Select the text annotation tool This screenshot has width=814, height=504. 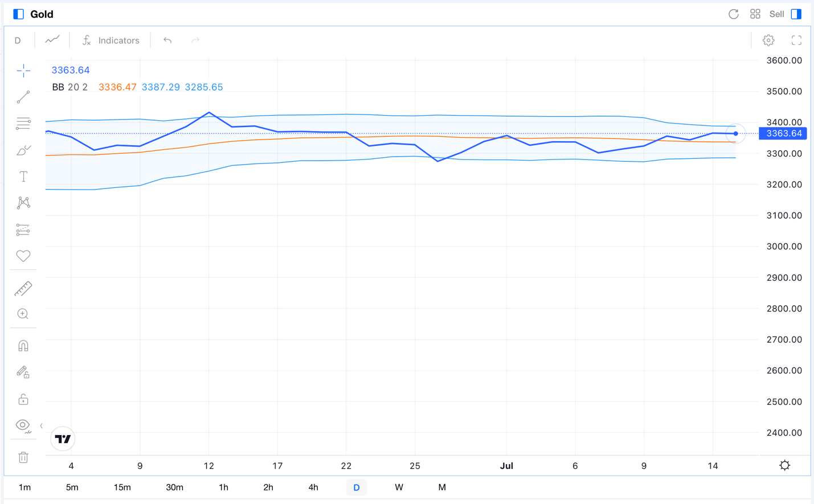click(23, 177)
